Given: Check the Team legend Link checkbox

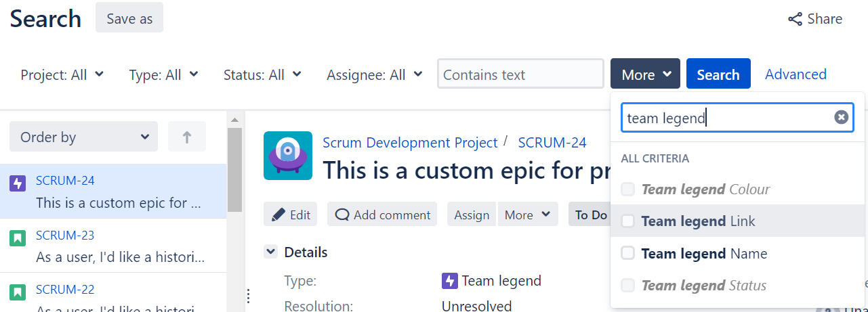Looking at the screenshot, I should [628, 221].
